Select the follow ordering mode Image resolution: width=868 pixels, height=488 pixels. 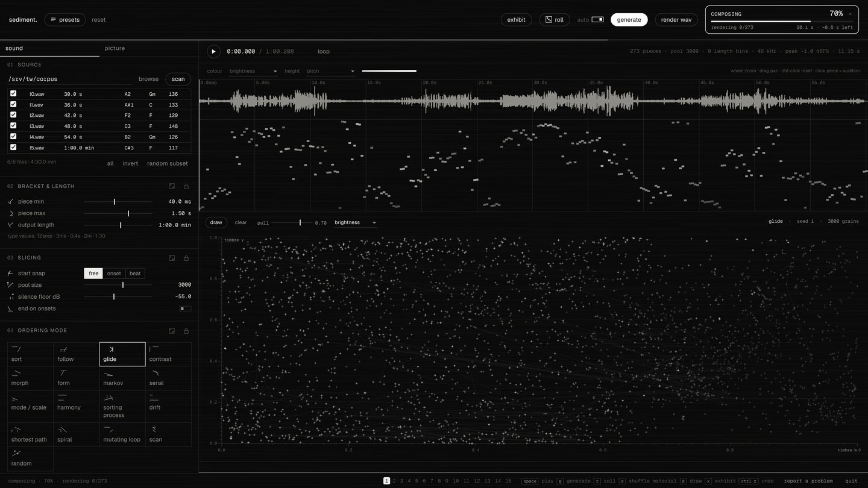77,354
